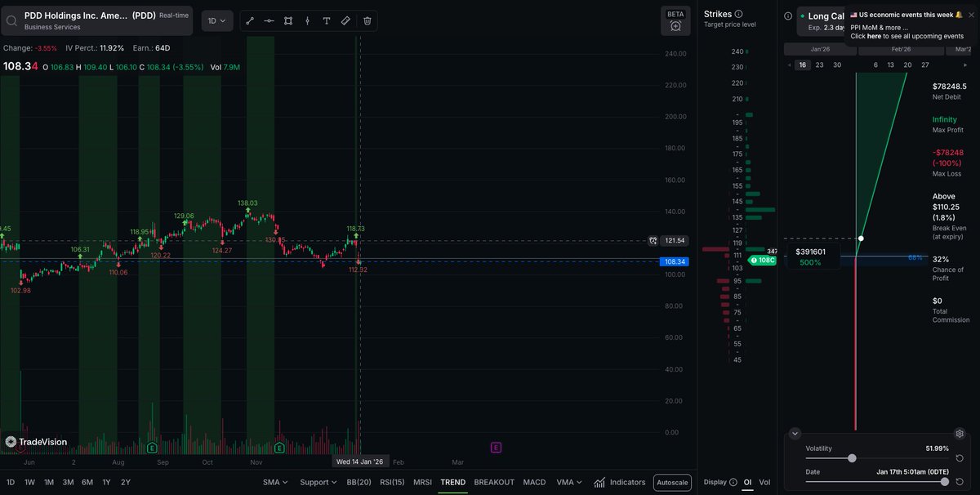Select the 2Y time range
The width and height of the screenshot is (980, 495).
[x=125, y=482]
